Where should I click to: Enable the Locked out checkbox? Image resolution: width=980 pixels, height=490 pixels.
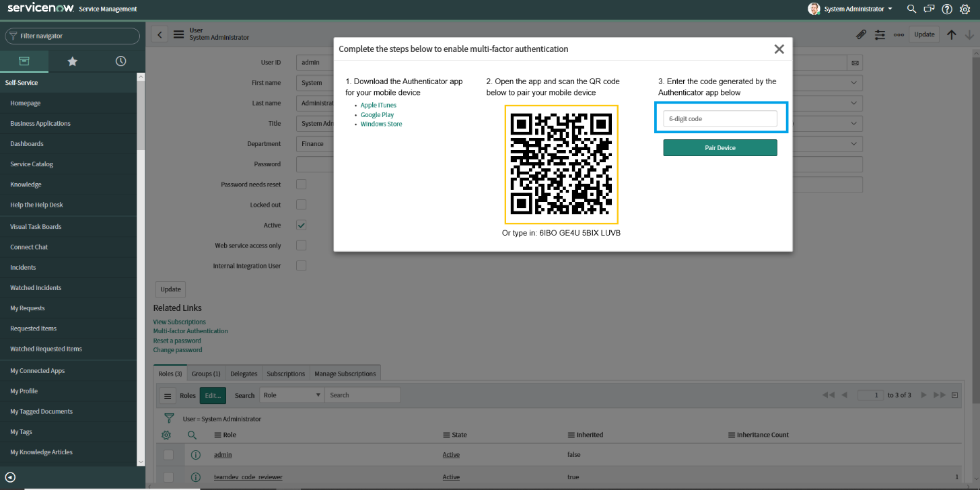301,205
